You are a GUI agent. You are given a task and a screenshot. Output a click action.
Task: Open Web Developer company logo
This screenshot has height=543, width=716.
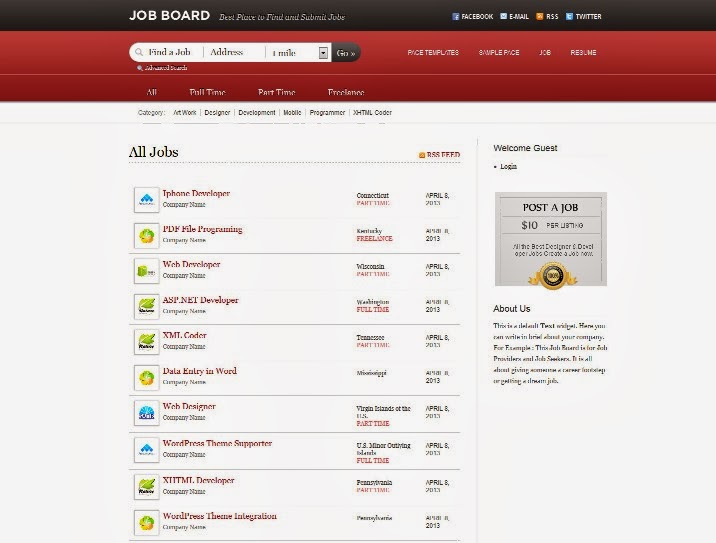pyautogui.click(x=147, y=271)
